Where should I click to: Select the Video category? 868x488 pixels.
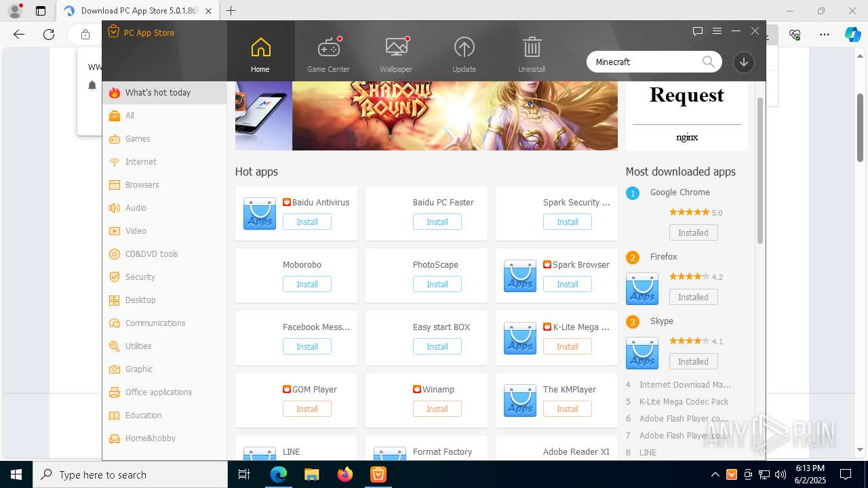(x=165, y=231)
